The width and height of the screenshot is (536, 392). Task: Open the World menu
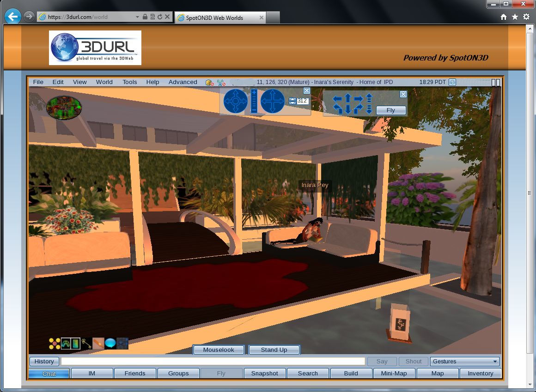click(104, 82)
